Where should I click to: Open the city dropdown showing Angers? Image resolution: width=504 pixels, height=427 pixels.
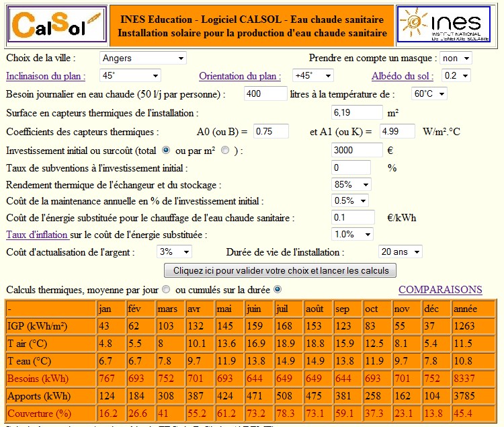[143, 59]
